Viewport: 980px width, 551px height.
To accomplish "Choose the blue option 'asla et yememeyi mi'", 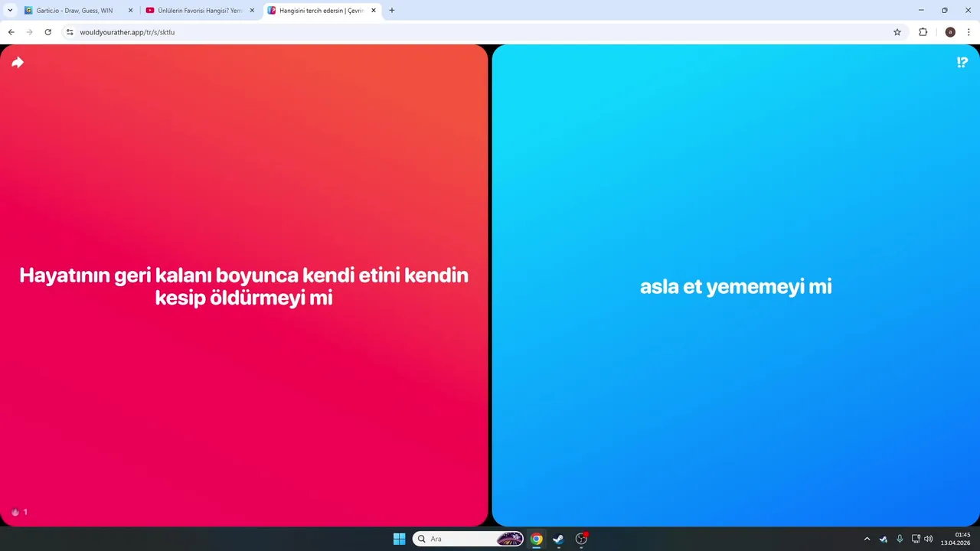I will point(736,285).
